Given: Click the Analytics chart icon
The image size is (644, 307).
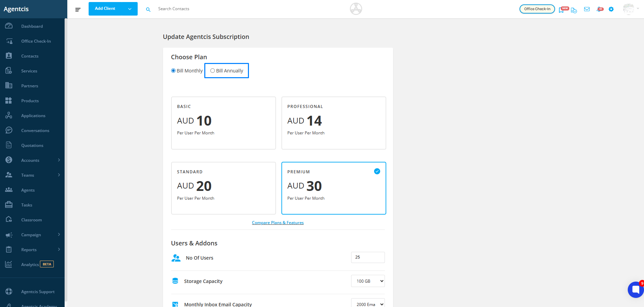Looking at the screenshot, I should (x=9, y=264).
